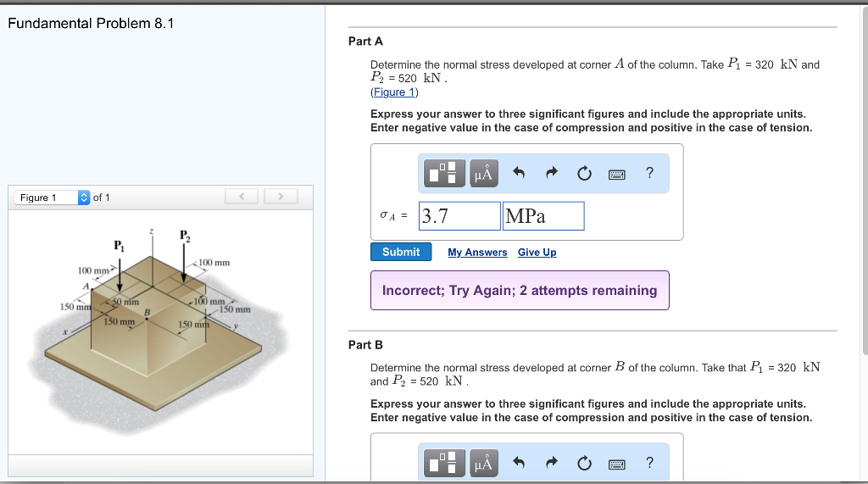Open Greek symbols µÅ menu in Part B

[x=484, y=463]
